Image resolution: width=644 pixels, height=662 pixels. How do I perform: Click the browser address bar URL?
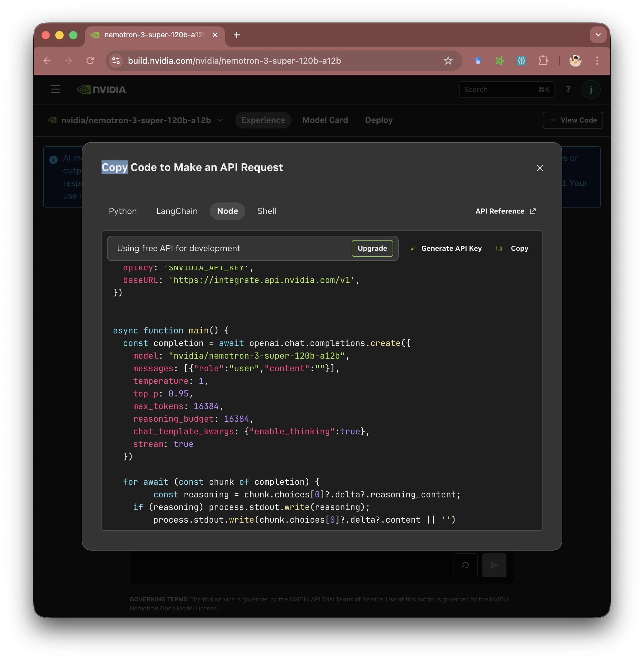tap(234, 61)
